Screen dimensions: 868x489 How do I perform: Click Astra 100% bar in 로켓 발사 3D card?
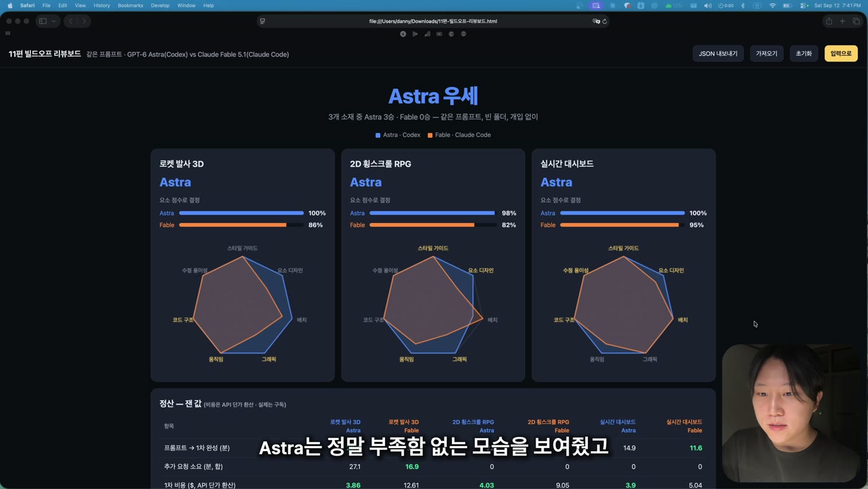[x=241, y=213]
